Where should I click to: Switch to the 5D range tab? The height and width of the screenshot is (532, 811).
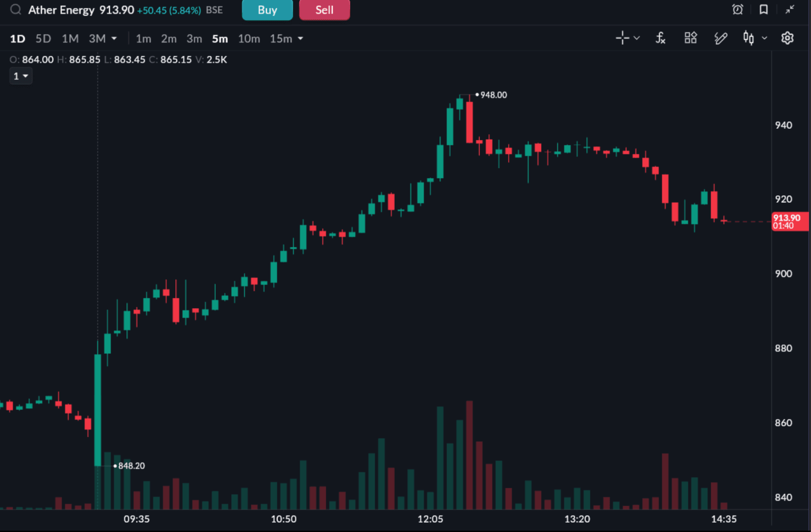point(43,39)
